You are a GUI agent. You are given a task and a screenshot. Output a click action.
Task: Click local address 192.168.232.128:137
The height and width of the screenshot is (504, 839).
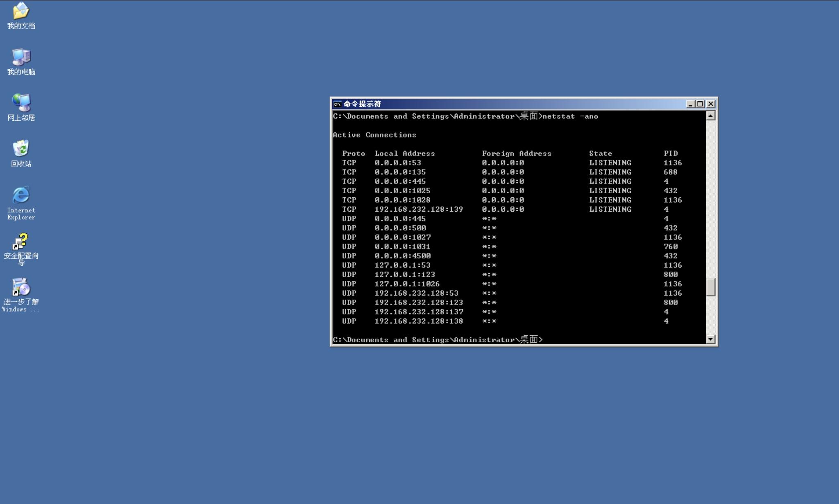(x=419, y=312)
